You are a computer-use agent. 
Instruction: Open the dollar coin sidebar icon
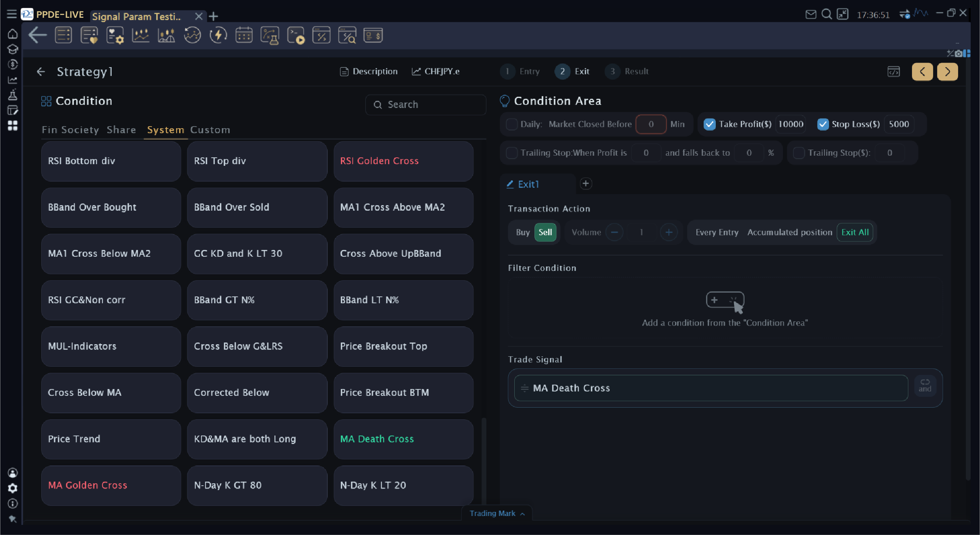[13, 64]
